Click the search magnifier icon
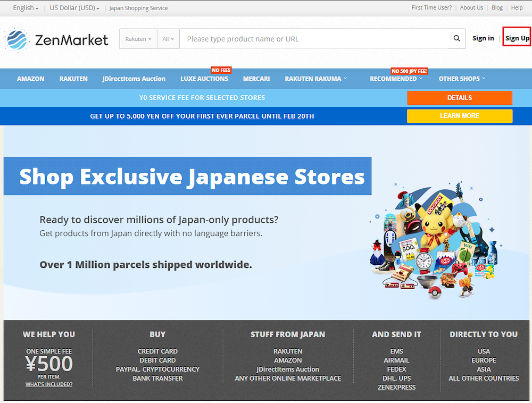 pos(456,39)
